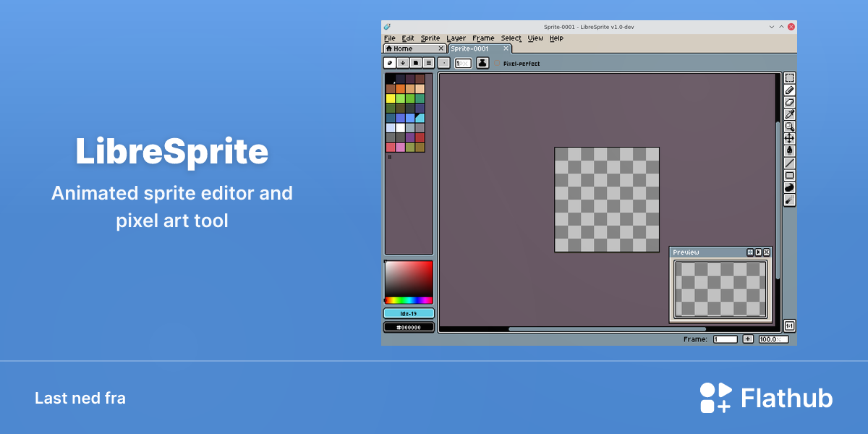Click the background color #000000 button

point(409,327)
